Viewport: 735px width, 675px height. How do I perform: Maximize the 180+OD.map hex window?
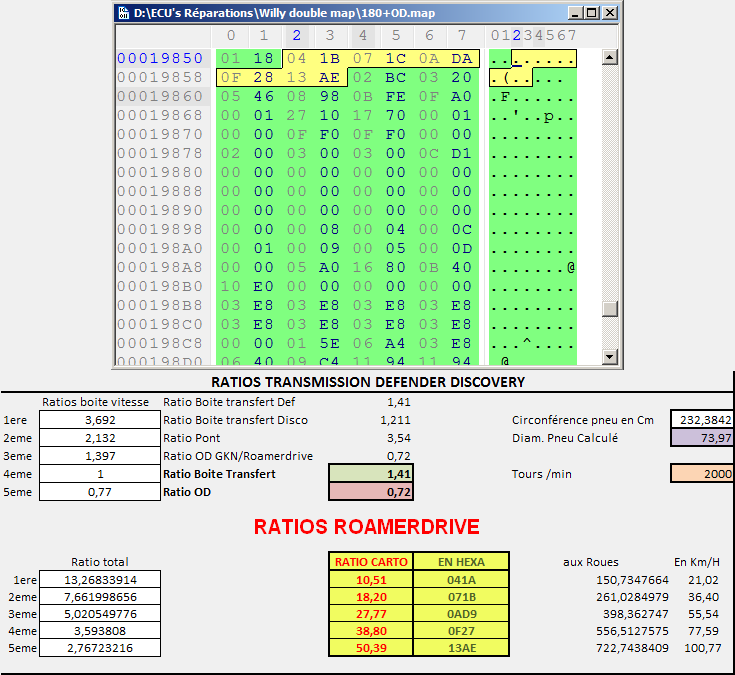(x=593, y=14)
